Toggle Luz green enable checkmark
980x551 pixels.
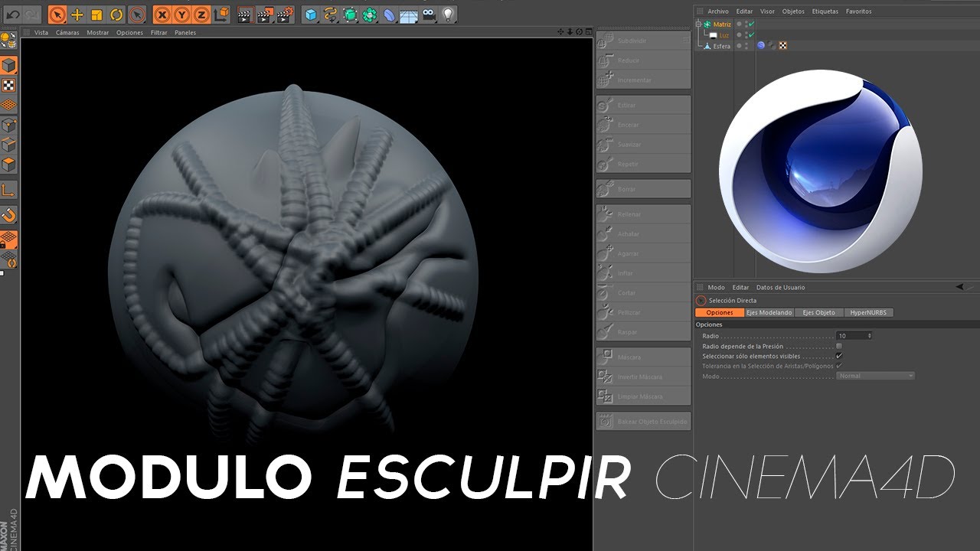(752, 35)
